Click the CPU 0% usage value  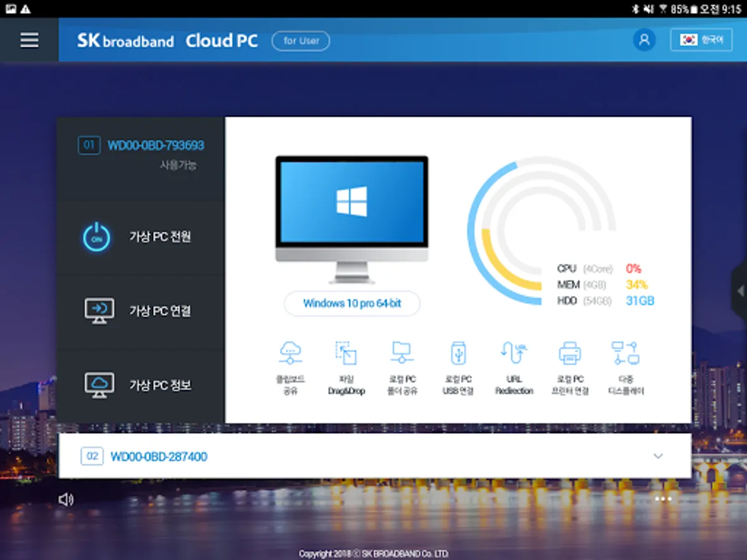(633, 269)
